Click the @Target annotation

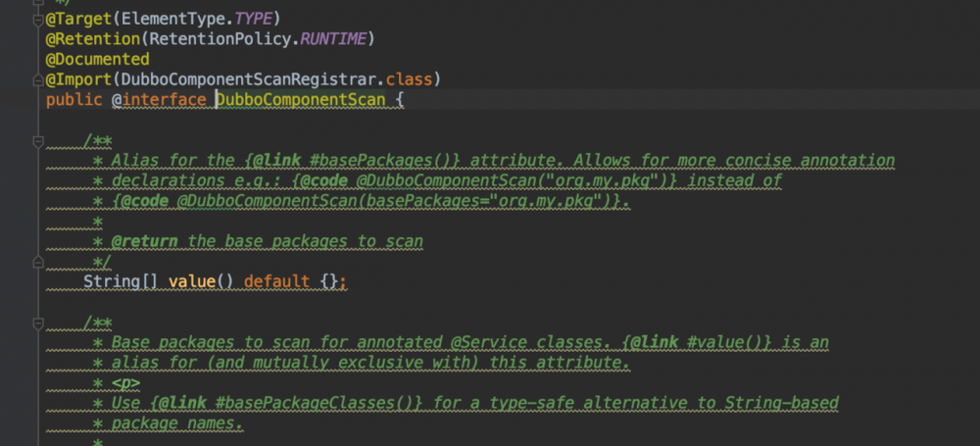[x=78, y=20]
